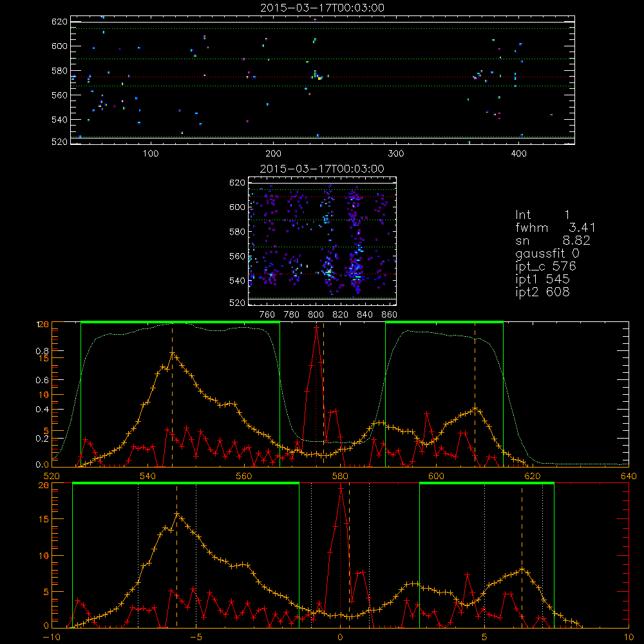Click the top plot title 2015-03-17T00:03:00

[323, 8]
